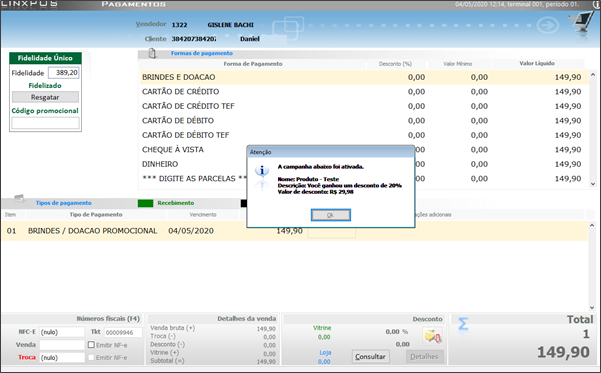The image size is (601, 373).
Task: Click the Código promocional input field
Action: [45, 123]
